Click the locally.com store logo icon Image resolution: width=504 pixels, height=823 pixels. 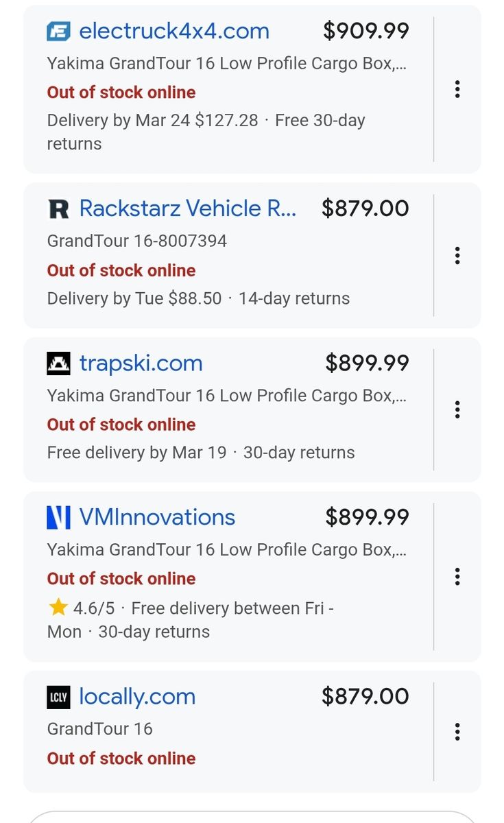[x=58, y=697]
